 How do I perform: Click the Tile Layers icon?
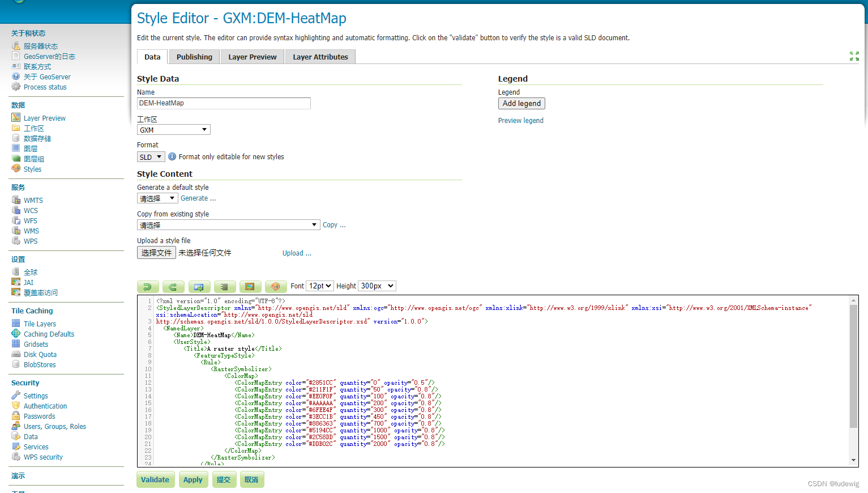click(16, 324)
